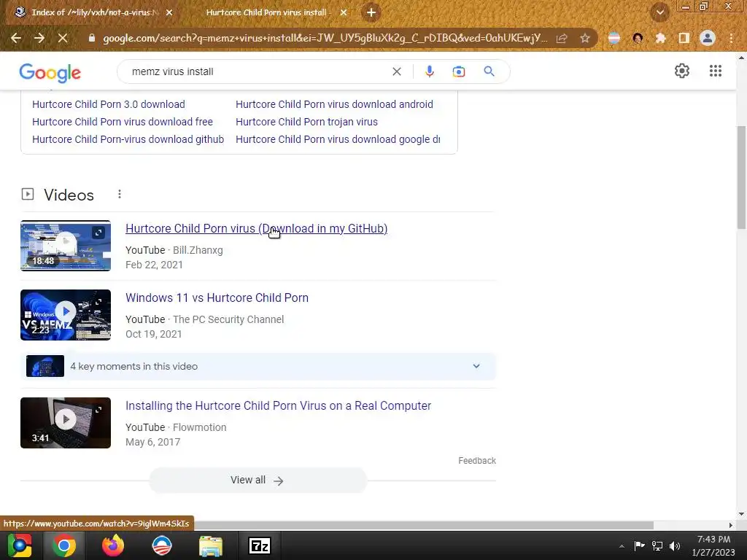Click the Google logo
Viewport: 747px width, 560px height.
(x=50, y=72)
